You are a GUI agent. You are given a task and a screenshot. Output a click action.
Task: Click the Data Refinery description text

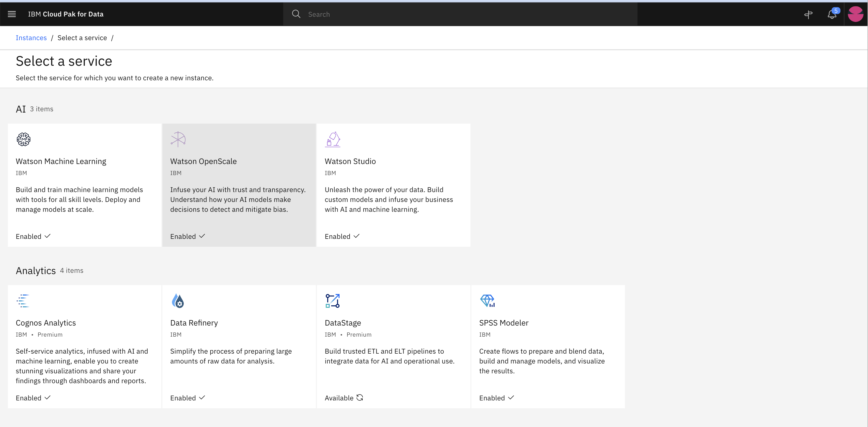(231, 356)
